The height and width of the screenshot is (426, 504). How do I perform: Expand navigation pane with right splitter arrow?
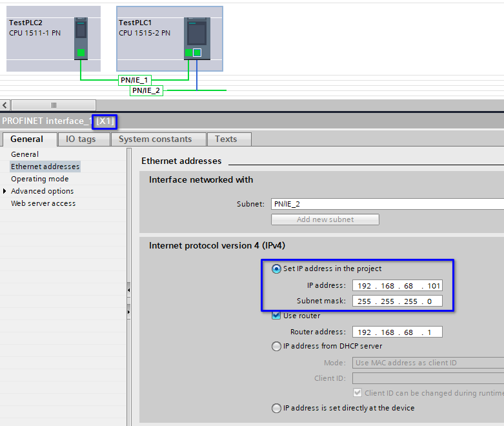[x=128, y=312]
